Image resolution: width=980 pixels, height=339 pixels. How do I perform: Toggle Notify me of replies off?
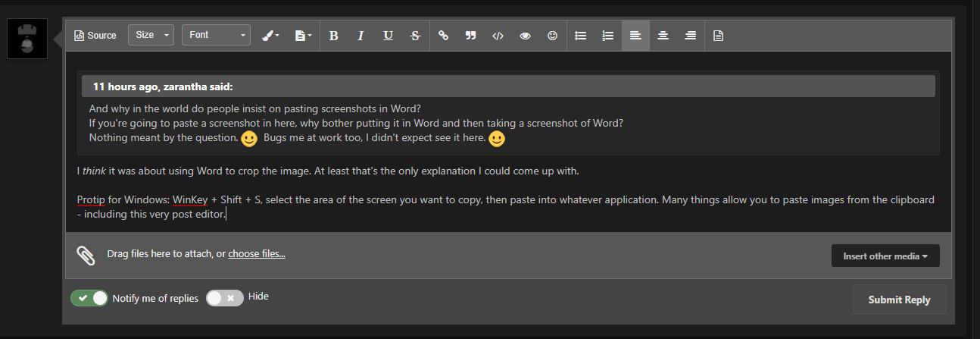coord(89,298)
